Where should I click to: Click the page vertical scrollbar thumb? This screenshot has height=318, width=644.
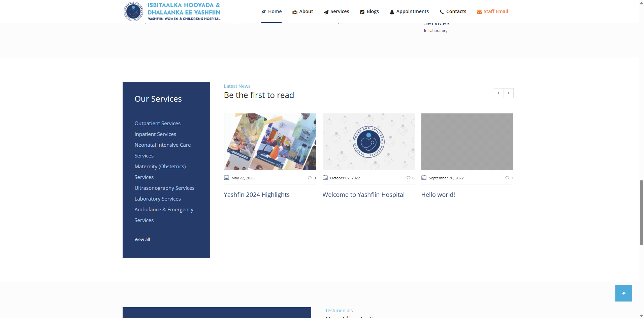pyautogui.click(x=641, y=213)
